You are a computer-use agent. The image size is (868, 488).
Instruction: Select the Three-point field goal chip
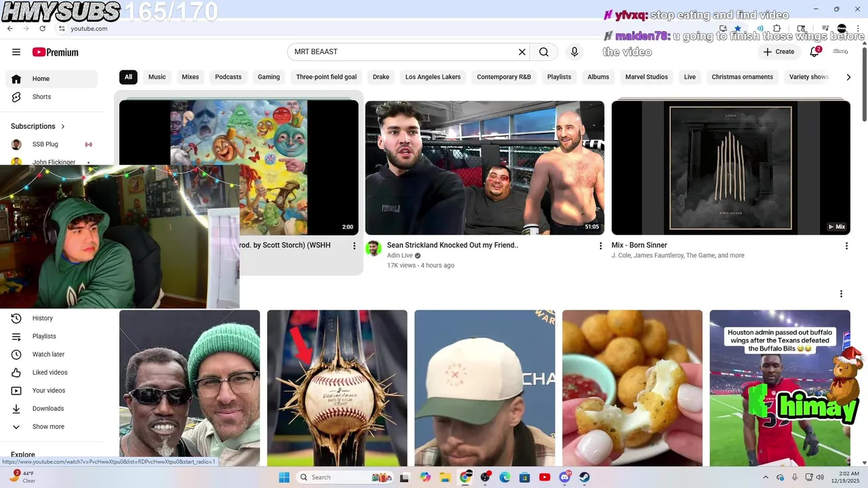[x=326, y=77]
